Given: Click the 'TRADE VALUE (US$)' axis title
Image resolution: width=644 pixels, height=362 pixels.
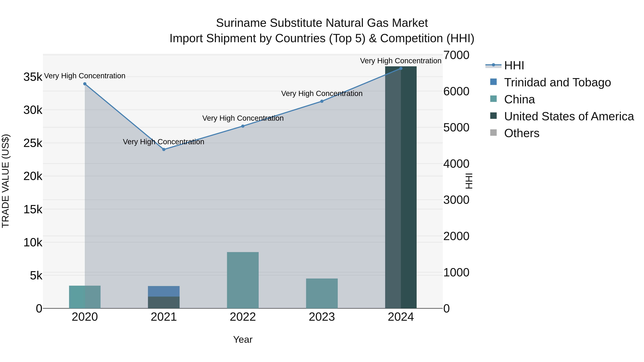Looking at the screenshot, I should pos(6,181).
